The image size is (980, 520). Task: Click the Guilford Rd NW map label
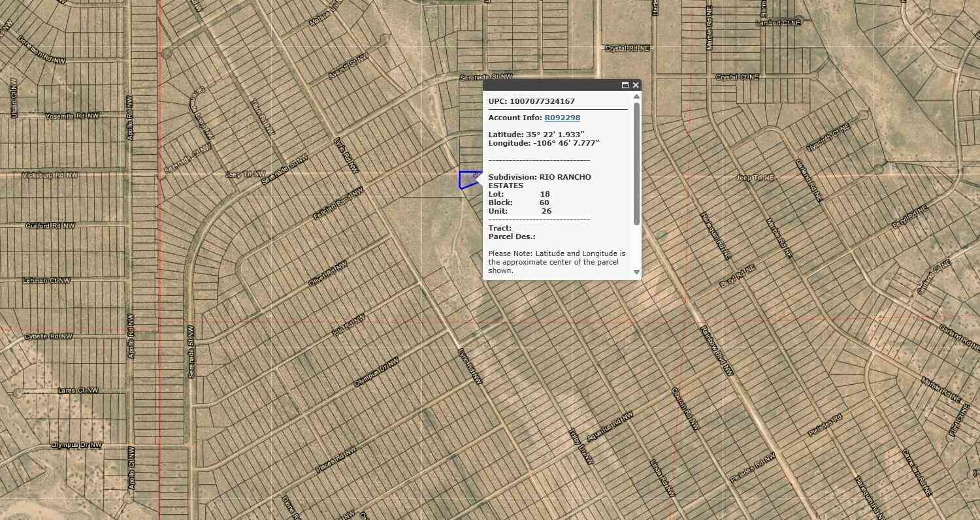[x=50, y=226]
